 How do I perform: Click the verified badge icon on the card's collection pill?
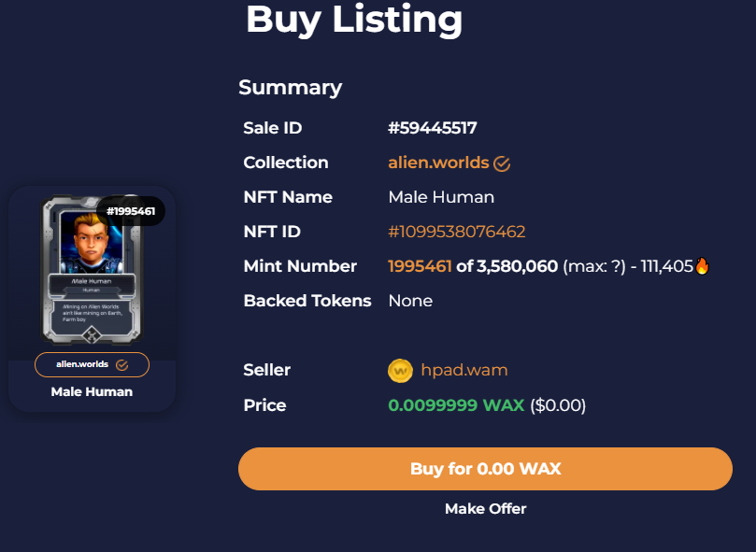[x=121, y=364]
